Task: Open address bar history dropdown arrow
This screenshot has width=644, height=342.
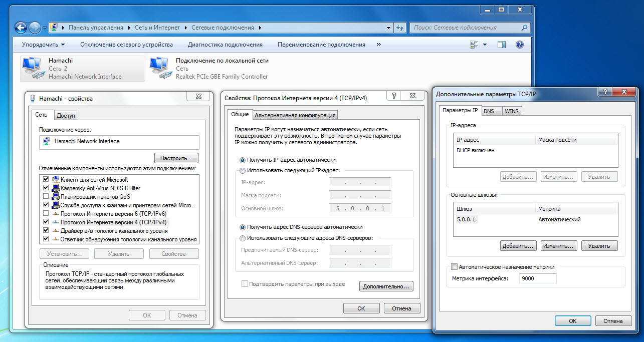Action: [389, 28]
